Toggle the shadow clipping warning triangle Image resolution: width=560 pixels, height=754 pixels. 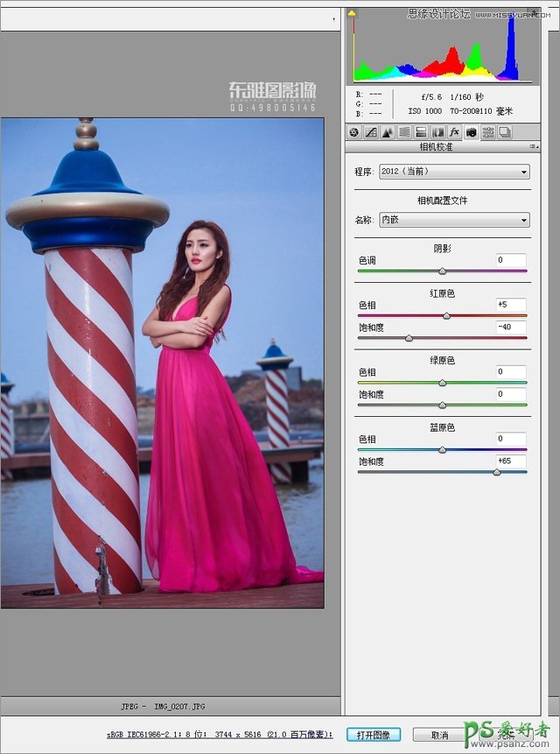pos(353,14)
